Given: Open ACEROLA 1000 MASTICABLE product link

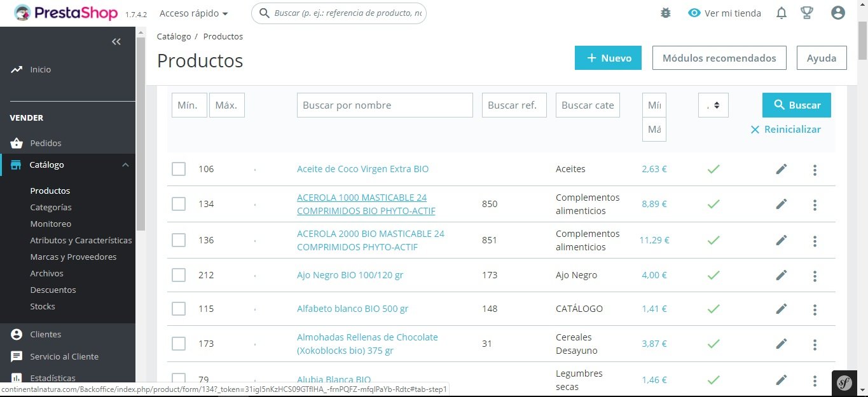Looking at the screenshot, I should pos(366,204).
